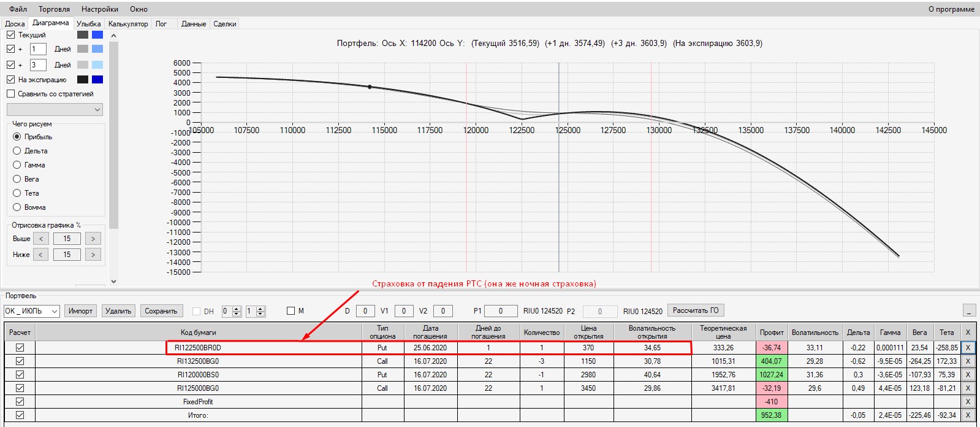The width and height of the screenshot is (980, 427).
Task: Open the Торговля menu
Action: [x=54, y=9]
